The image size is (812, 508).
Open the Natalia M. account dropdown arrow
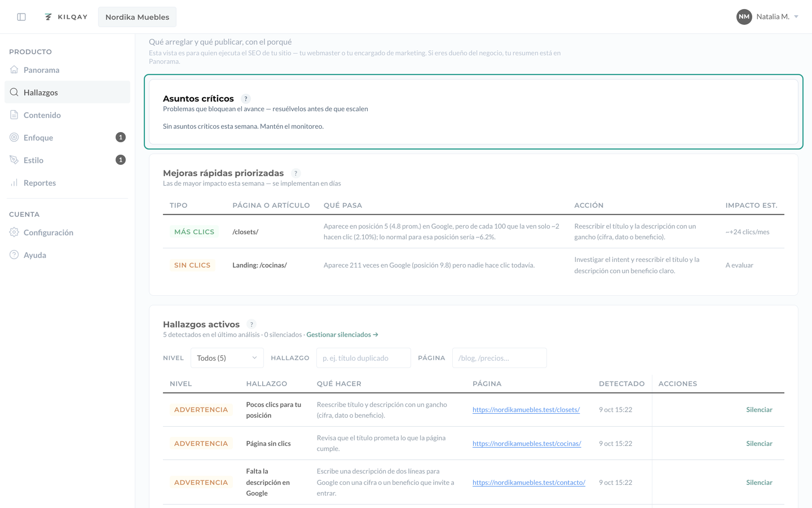point(796,17)
